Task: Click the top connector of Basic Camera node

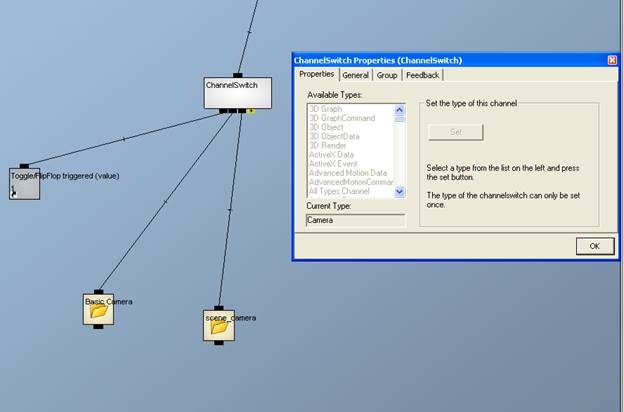Action: click(98, 294)
